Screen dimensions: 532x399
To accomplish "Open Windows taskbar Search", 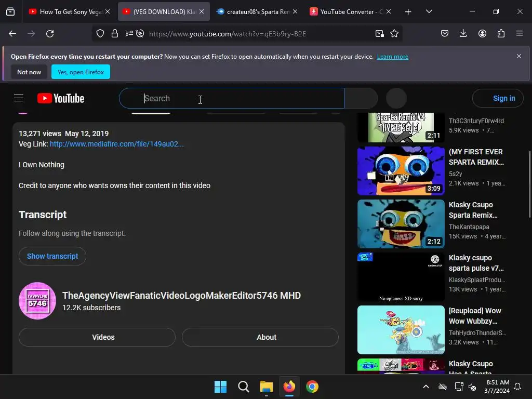I will (243, 387).
